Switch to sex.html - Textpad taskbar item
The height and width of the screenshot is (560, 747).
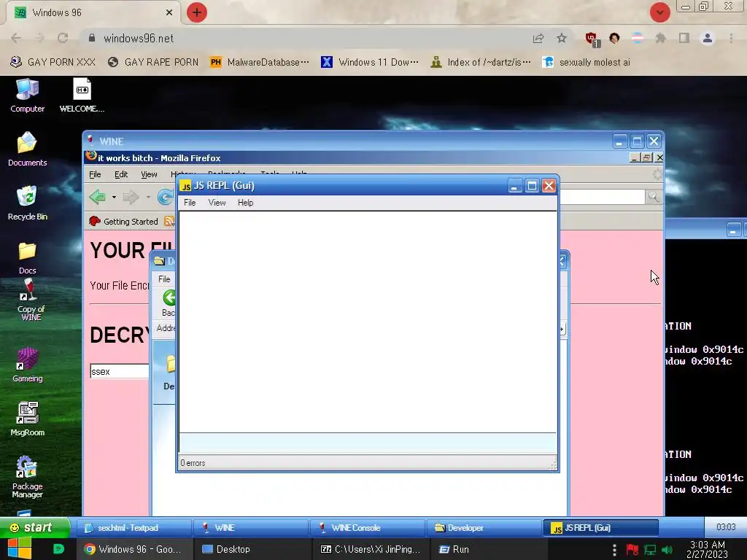(135, 528)
